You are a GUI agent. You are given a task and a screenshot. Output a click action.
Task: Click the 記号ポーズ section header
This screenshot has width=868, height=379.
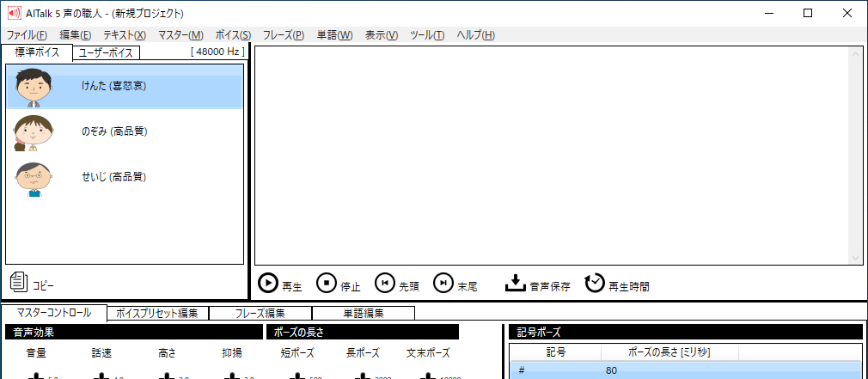coord(686,332)
